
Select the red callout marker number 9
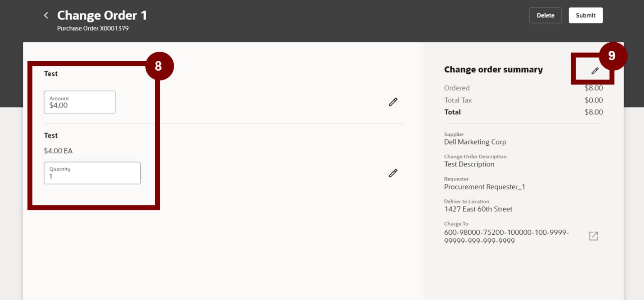[612, 56]
